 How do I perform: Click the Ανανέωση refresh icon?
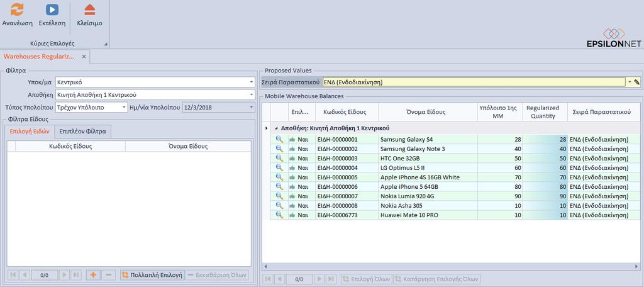point(17,9)
